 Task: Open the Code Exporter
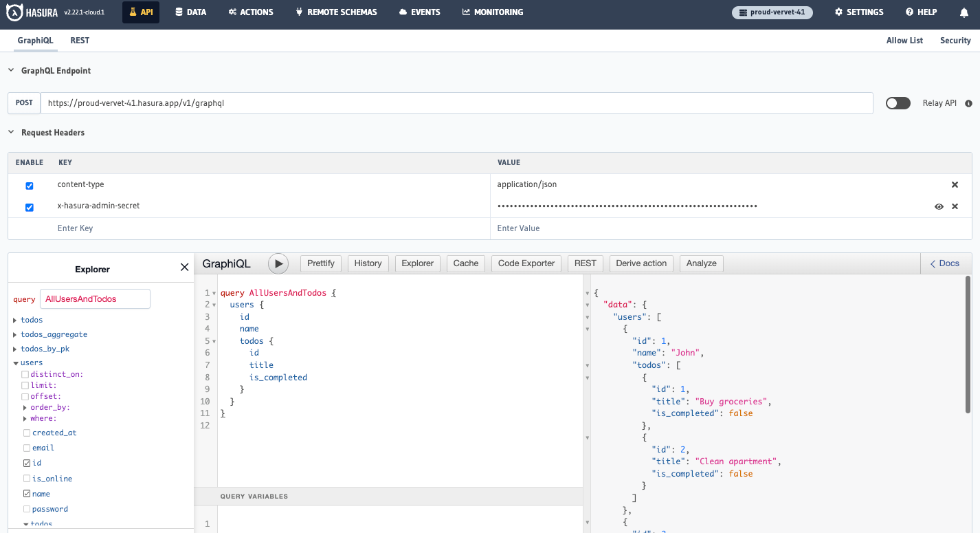(526, 263)
